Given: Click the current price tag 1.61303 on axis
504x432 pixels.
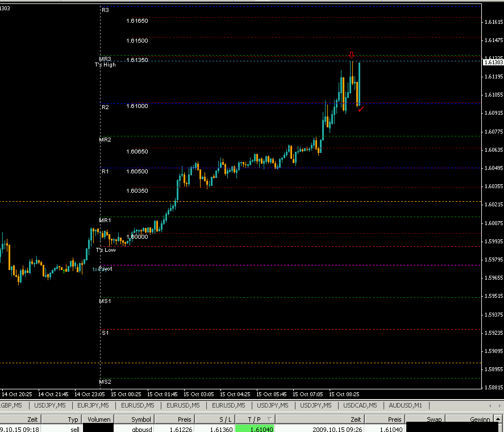Looking at the screenshot, I should 493,63.
